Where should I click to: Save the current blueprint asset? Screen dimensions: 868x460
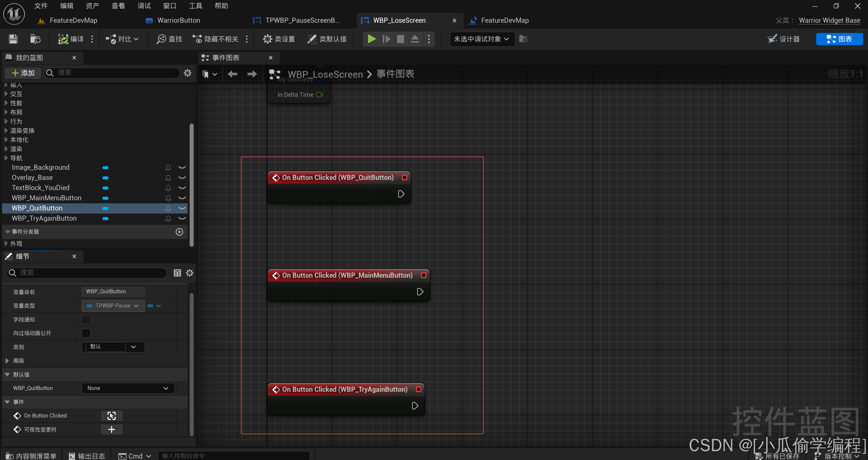[x=13, y=39]
